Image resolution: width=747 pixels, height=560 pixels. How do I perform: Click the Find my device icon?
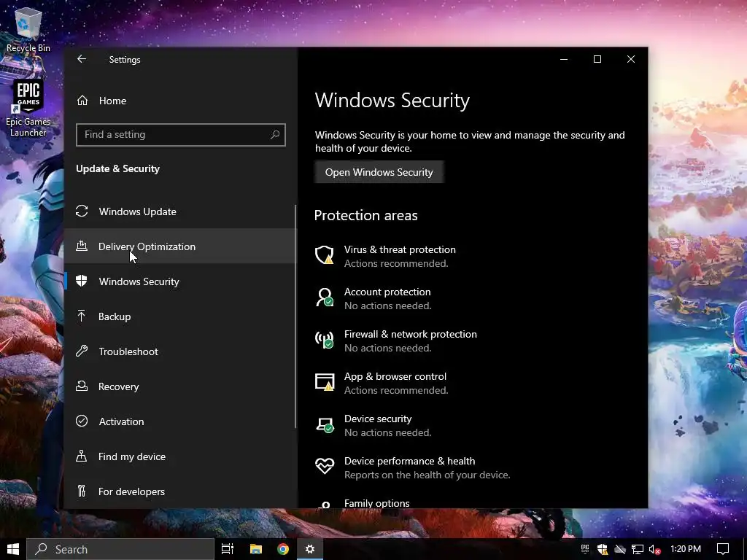pos(82,456)
